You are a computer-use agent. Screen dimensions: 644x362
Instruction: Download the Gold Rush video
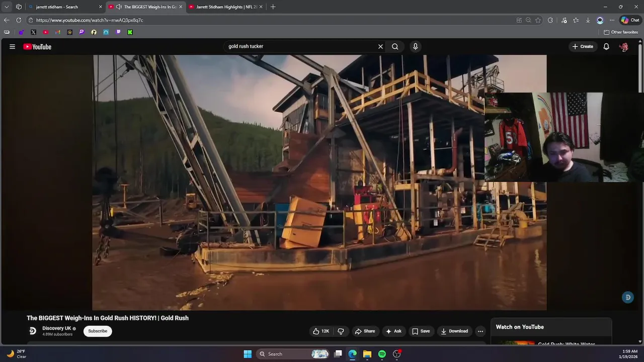coord(454,331)
